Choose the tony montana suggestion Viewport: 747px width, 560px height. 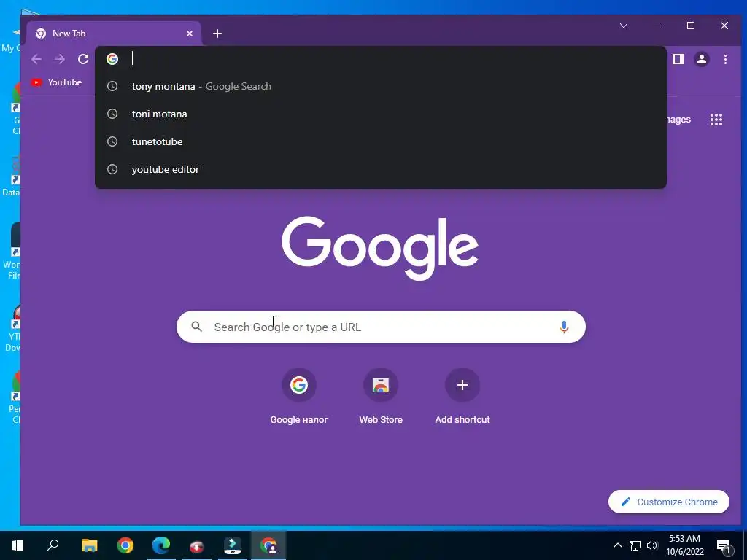(380, 86)
